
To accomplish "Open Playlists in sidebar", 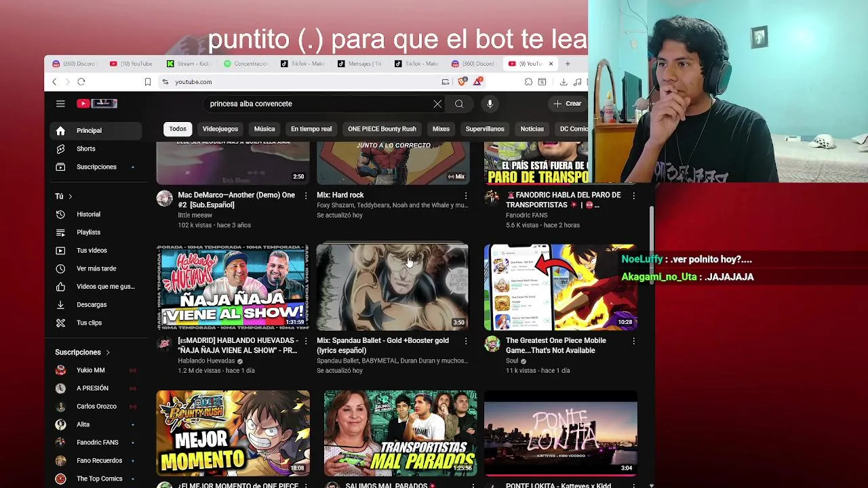I will tap(96, 232).
